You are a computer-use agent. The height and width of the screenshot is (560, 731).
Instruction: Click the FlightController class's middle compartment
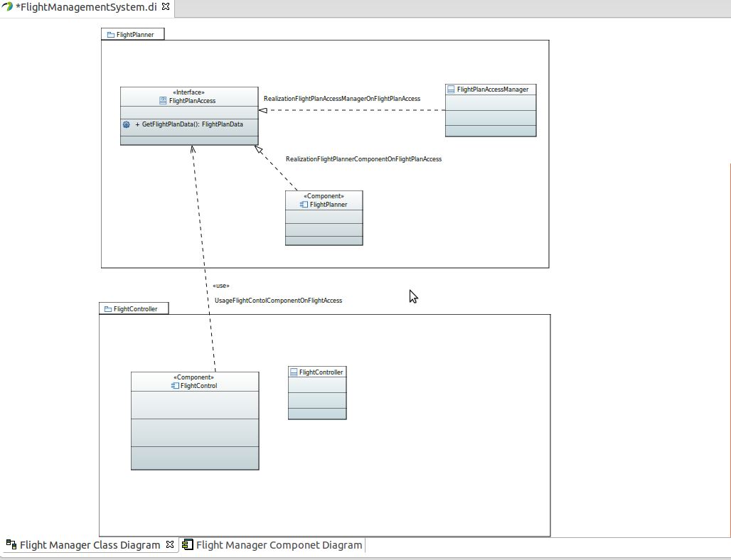(x=317, y=400)
